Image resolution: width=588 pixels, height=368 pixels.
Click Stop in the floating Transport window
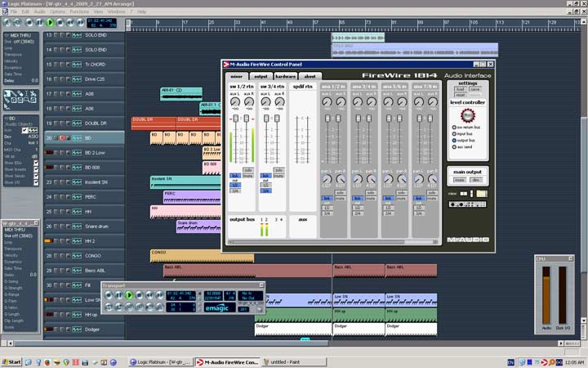pos(139,295)
